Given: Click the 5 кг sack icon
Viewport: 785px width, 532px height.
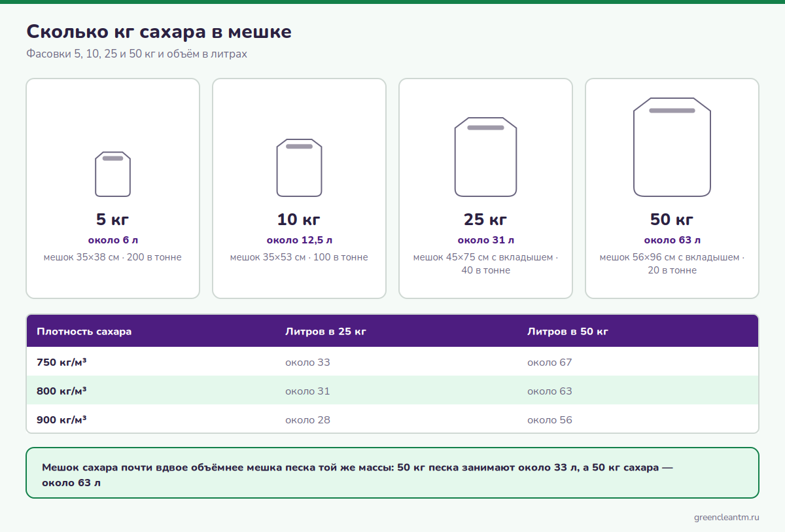Looking at the screenshot, I should tap(113, 174).
